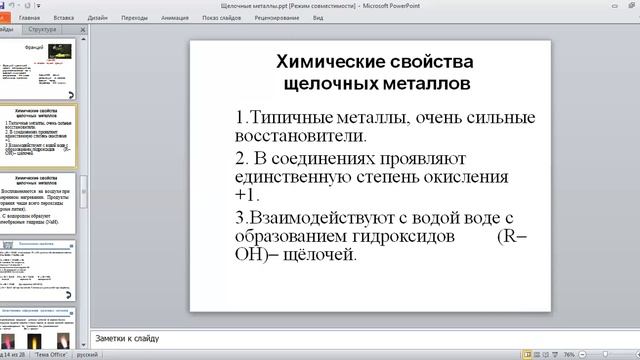Close the slides thumbnail pane

[83, 30]
